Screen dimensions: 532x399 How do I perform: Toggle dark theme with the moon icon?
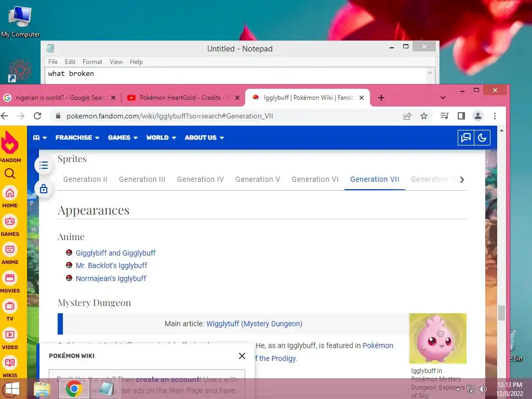pos(482,138)
